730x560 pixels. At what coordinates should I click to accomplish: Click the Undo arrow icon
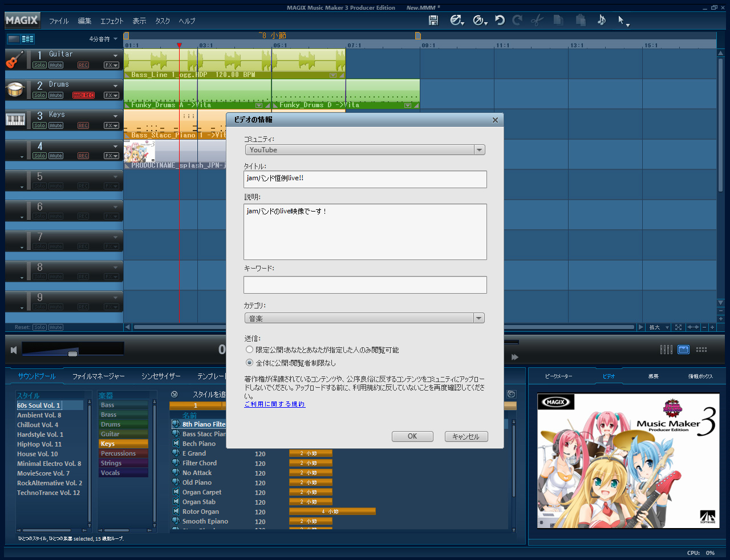500,20
